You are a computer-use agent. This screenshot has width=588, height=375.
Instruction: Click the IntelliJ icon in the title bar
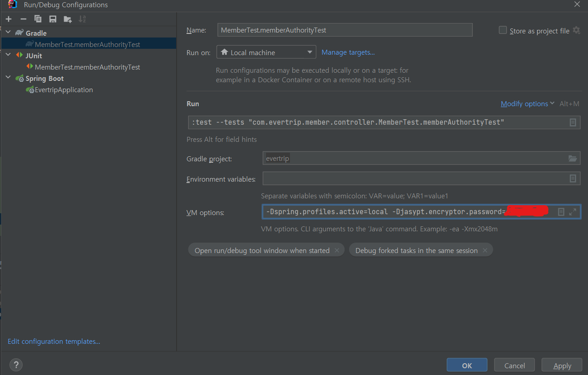[x=13, y=5]
